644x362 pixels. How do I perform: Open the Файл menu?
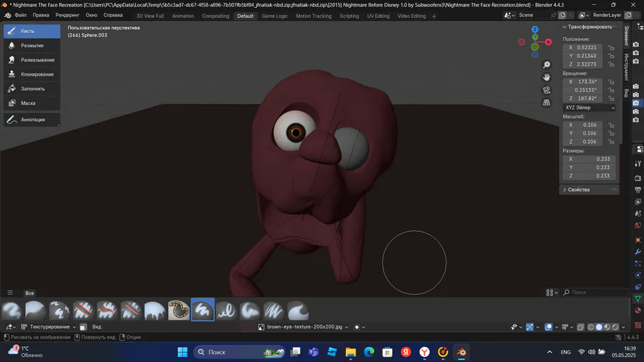coord(21,15)
